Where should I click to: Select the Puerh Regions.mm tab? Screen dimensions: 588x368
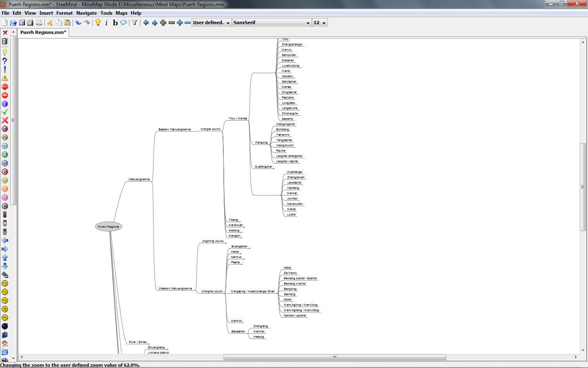click(43, 32)
